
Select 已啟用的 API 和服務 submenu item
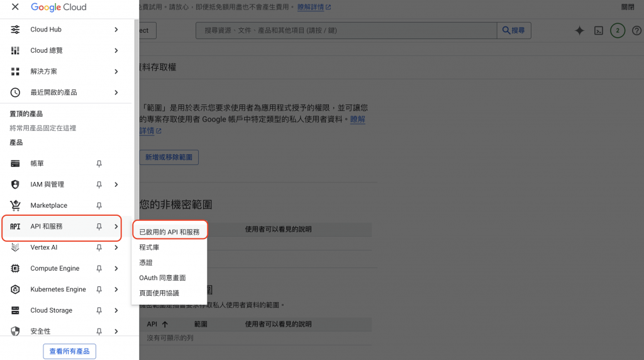169,232
